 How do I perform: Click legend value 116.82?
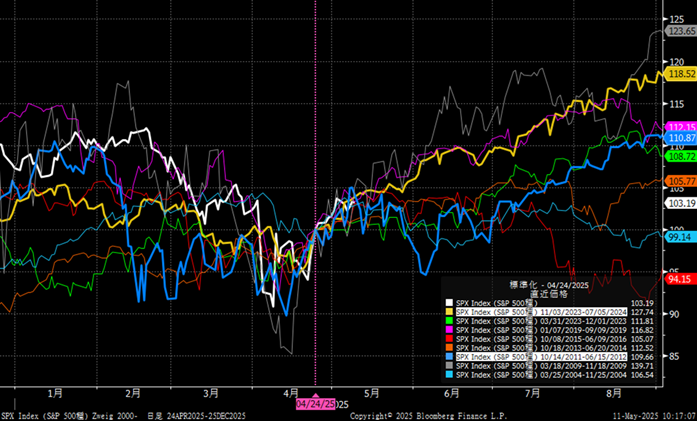click(x=642, y=330)
